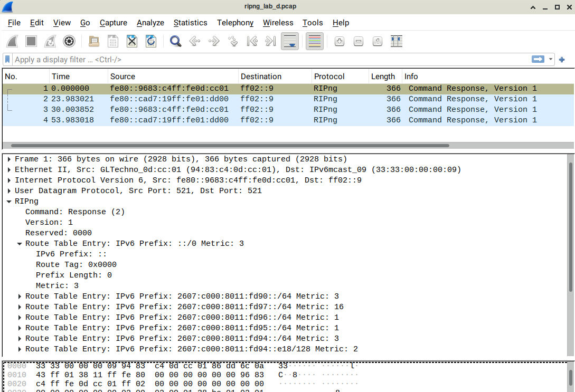Toggle auto-scroll during live capture
The height and width of the screenshot is (392, 575).
[x=289, y=41]
